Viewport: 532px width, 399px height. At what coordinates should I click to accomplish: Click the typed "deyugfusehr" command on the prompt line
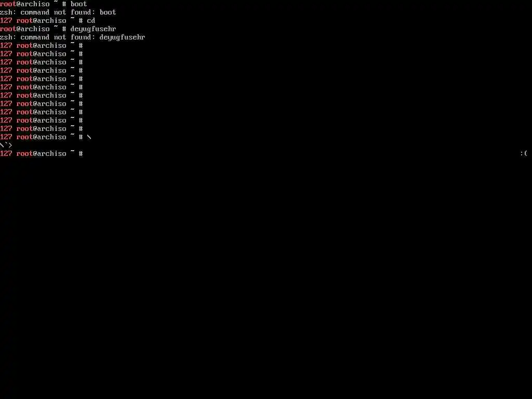[x=93, y=29]
